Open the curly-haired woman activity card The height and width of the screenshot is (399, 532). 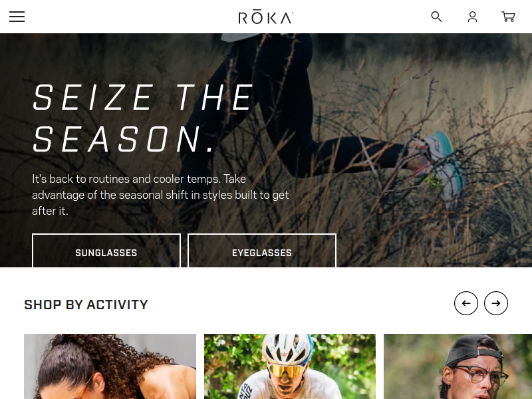coord(110,366)
